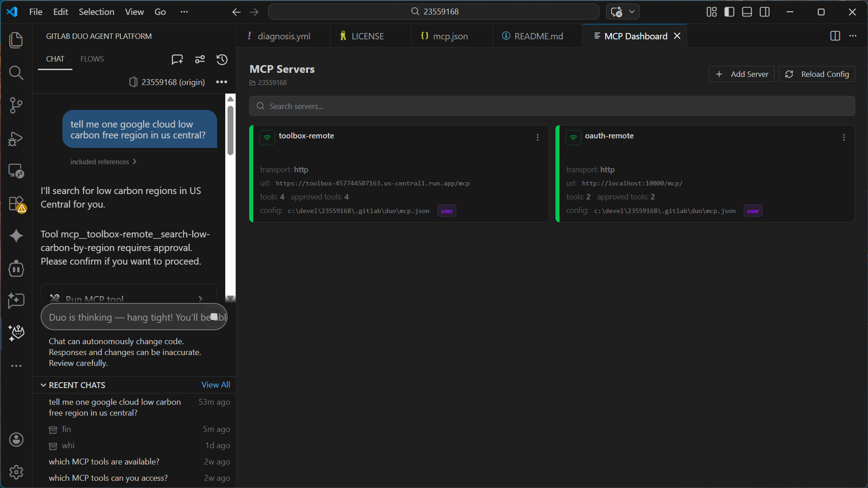Click the Add Server button
868x488 pixels.
[x=741, y=74]
